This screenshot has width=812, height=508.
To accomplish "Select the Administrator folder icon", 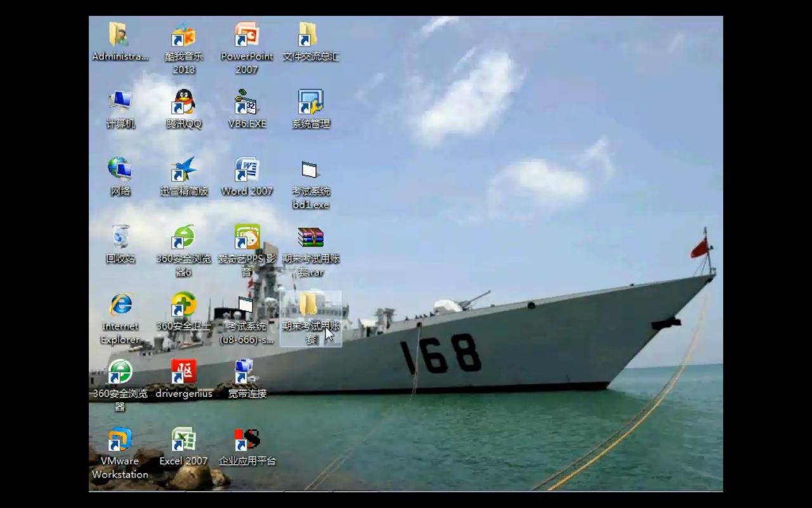I will click(x=119, y=36).
